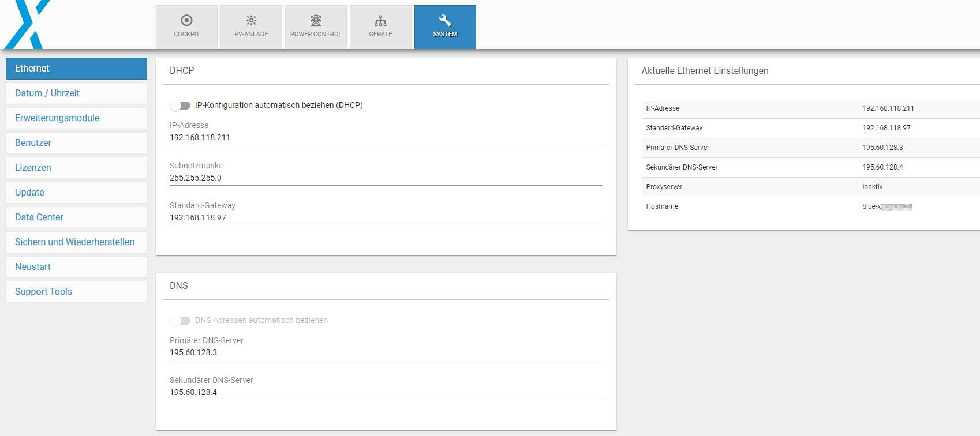This screenshot has width=980, height=436.
Task: Select Ethernet in the sidebar
Action: click(x=76, y=68)
